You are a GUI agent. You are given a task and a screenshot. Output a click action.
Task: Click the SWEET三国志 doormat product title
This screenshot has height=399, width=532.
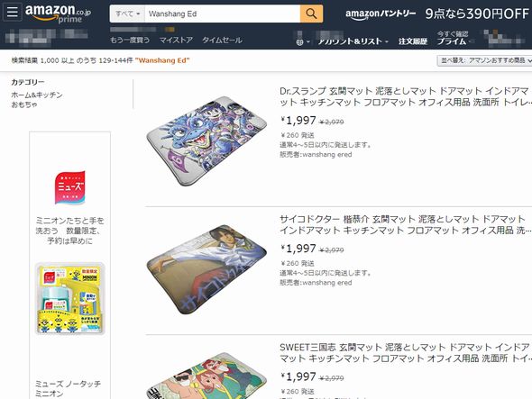pos(405,353)
